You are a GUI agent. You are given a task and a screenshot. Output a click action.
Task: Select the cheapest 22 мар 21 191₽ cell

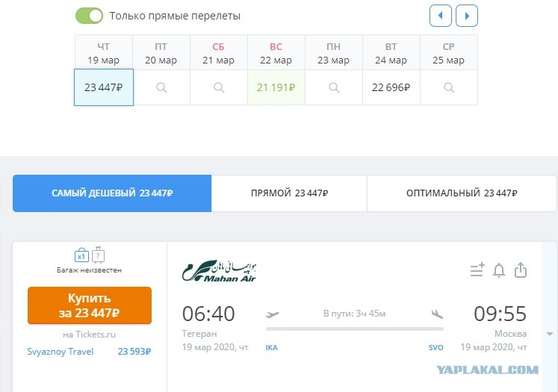(x=276, y=87)
